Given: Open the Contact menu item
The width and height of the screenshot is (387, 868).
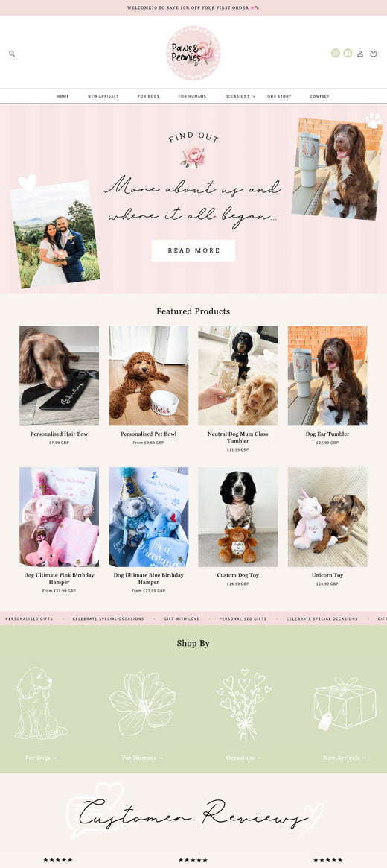Looking at the screenshot, I should [x=319, y=96].
